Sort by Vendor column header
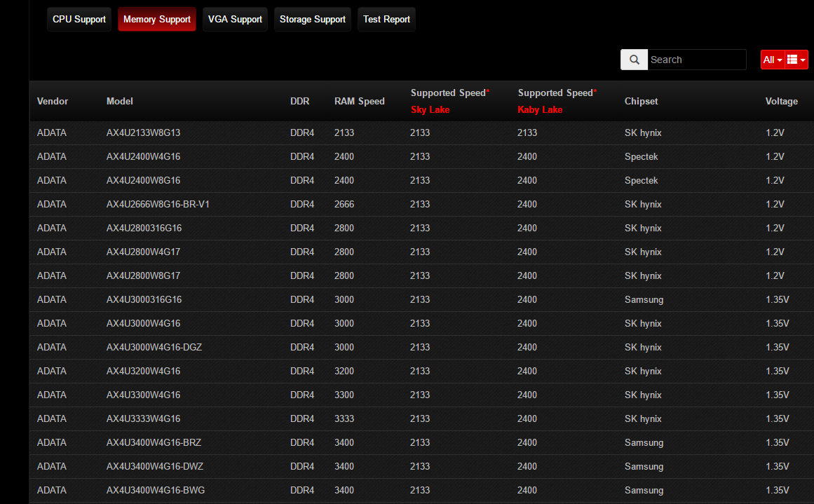814x504 pixels. (x=53, y=101)
